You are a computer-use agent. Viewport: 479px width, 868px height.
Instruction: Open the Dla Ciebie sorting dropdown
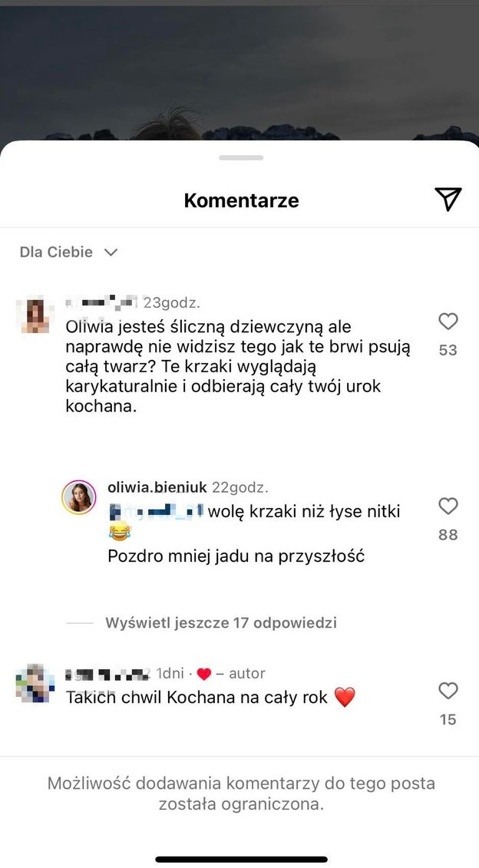(x=69, y=252)
